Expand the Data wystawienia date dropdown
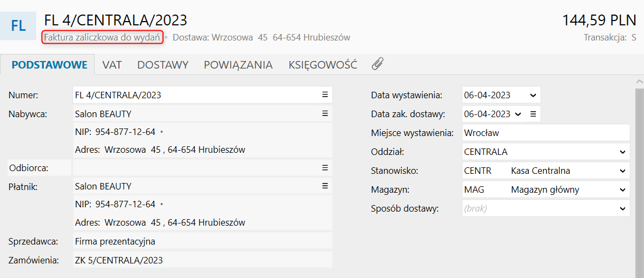The image size is (644, 278). pos(533,95)
